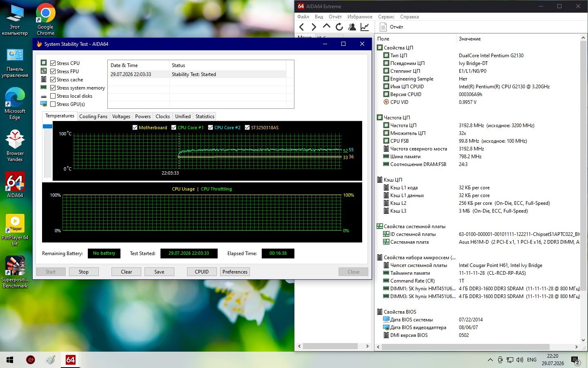Select the Тип ЦП row
The width and height of the screenshot is (588, 368).
tap(478, 56)
